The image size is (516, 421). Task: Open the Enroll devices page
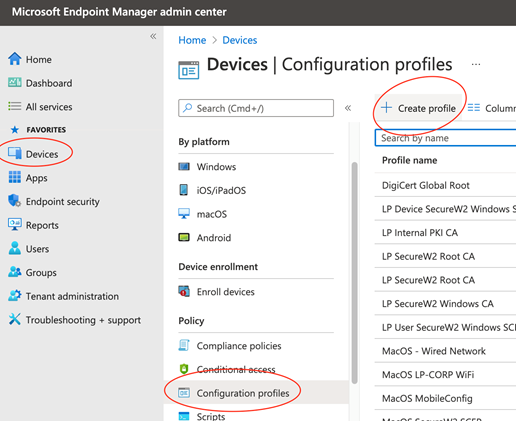pos(225,292)
